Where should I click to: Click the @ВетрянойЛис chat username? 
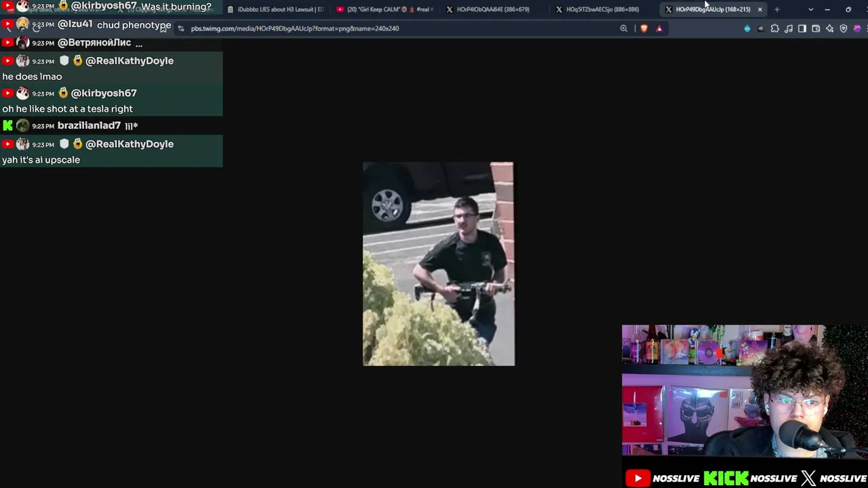94,43
